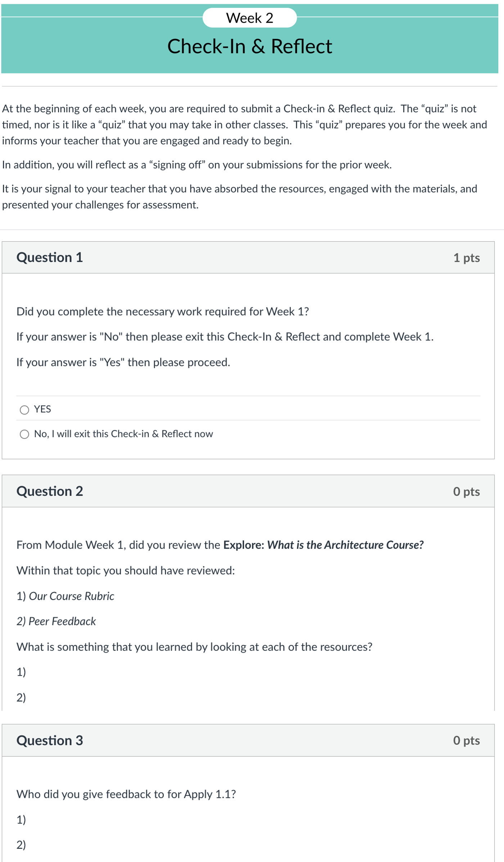
Task: Select the 'No, I will exit' radio button
Action: [24, 434]
